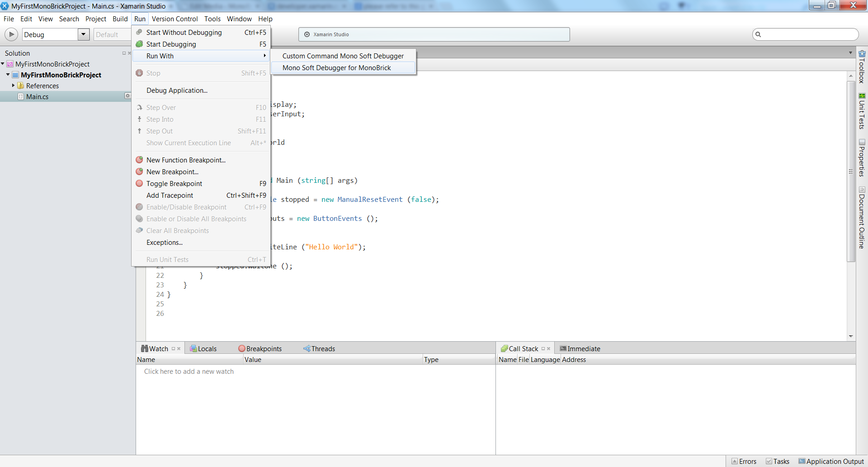Click 'Click here to add a new watch'
This screenshot has width=868, height=467.
[189, 371]
